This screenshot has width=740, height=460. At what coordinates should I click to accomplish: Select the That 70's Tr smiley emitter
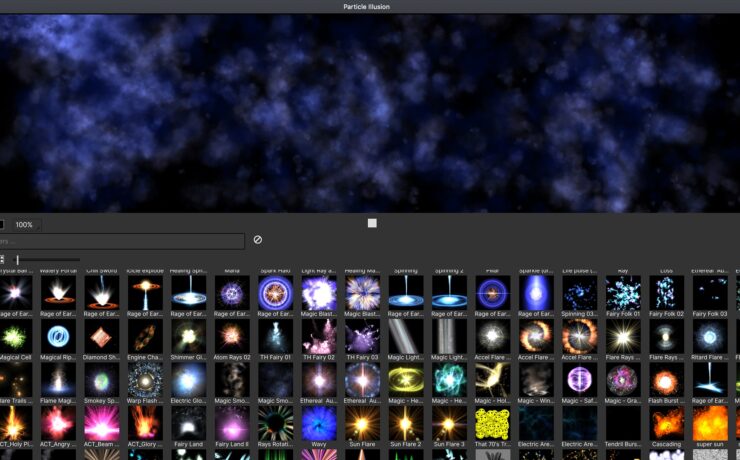pos(492,424)
